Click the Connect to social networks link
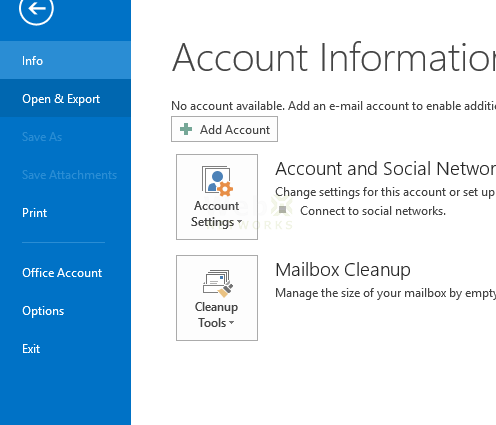 (373, 211)
